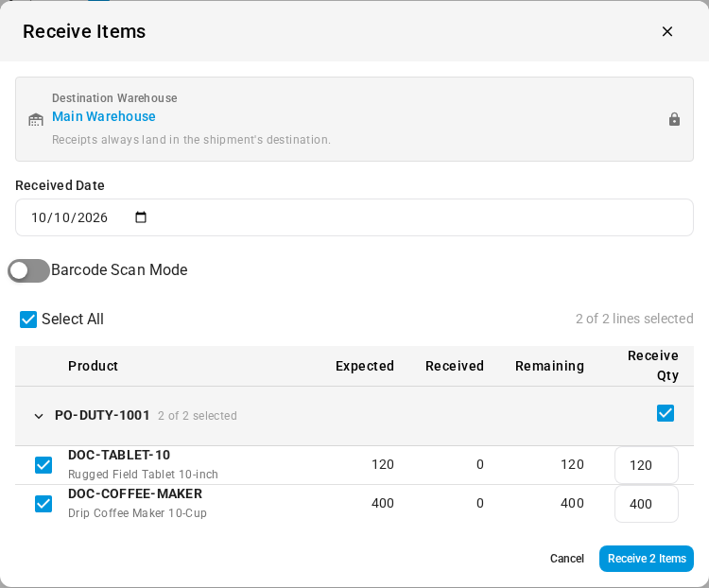The height and width of the screenshot is (588, 709).
Task: Click the Rugged Field Tablet 10-inch description
Action: coord(143,474)
